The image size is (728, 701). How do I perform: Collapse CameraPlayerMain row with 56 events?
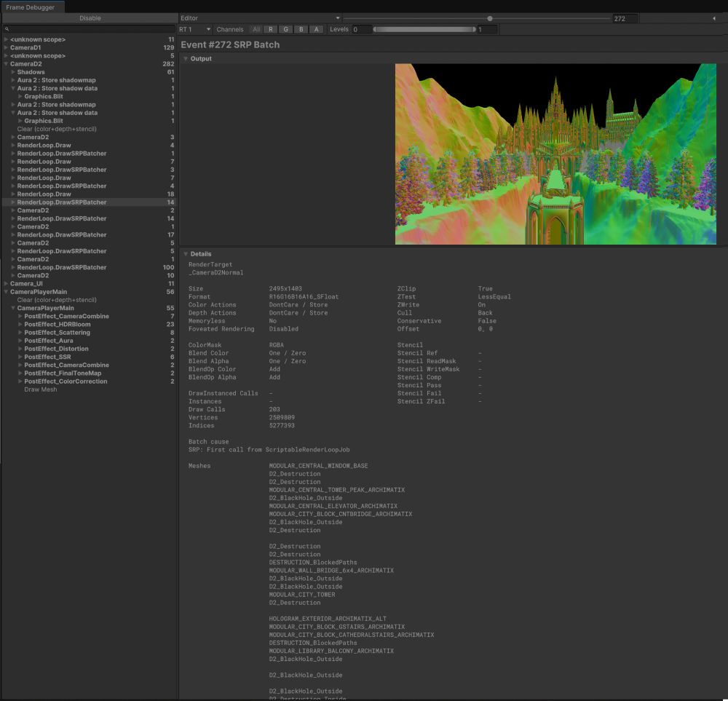[6, 292]
